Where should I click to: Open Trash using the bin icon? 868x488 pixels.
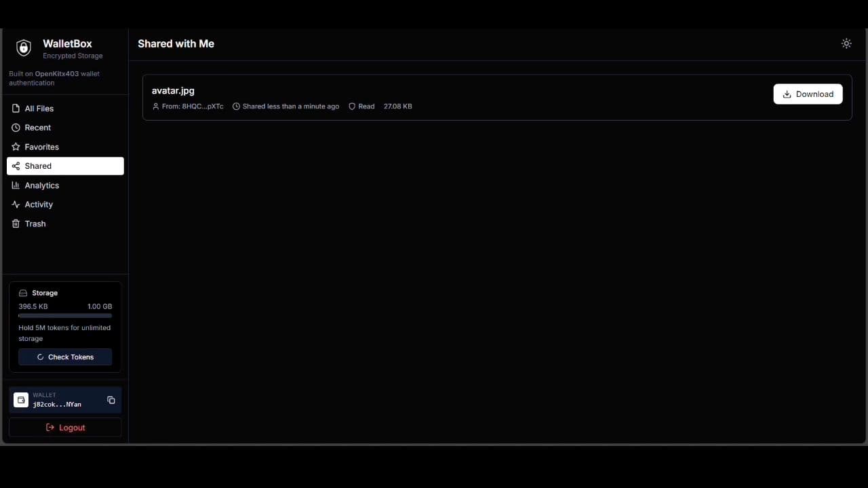click(16, 224)
